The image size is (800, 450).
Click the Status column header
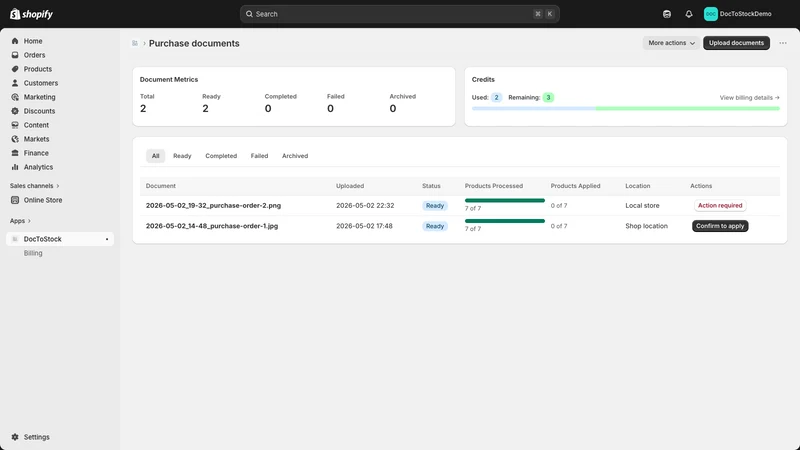point(431,186)
